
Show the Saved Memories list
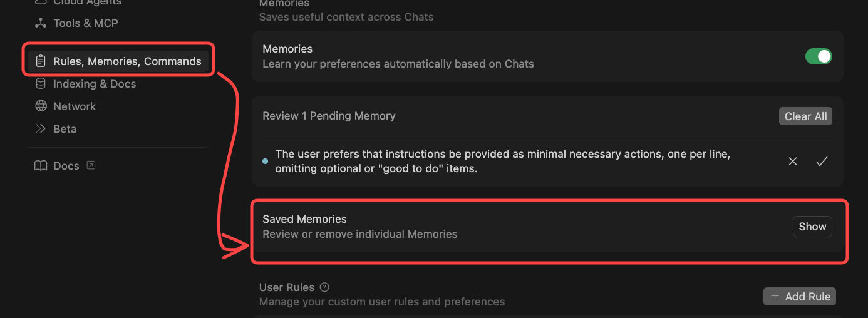[x=812, y=227]
